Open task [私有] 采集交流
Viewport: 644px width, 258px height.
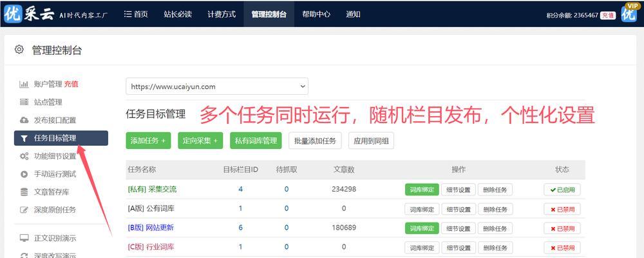tap(153, 189)
